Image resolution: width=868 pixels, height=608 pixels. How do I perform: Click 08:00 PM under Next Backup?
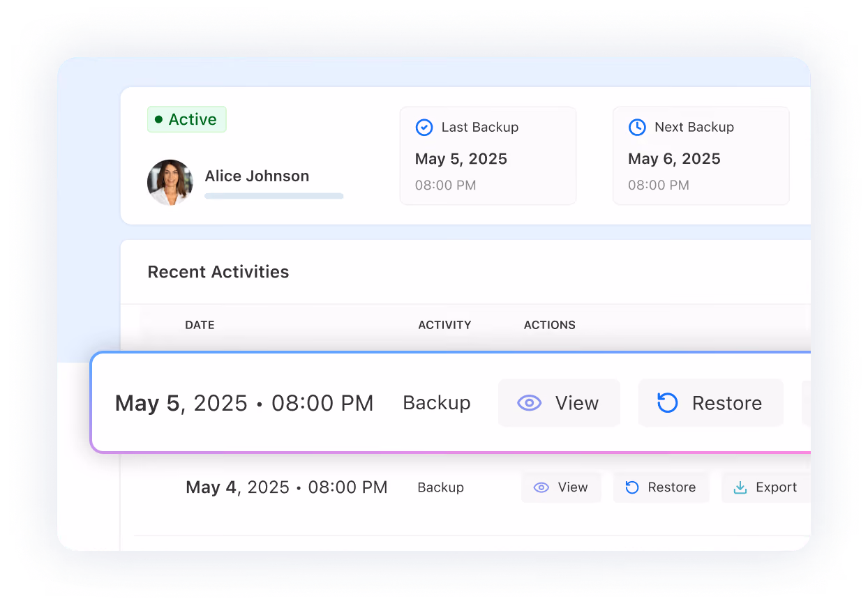(x=659, y=185)
